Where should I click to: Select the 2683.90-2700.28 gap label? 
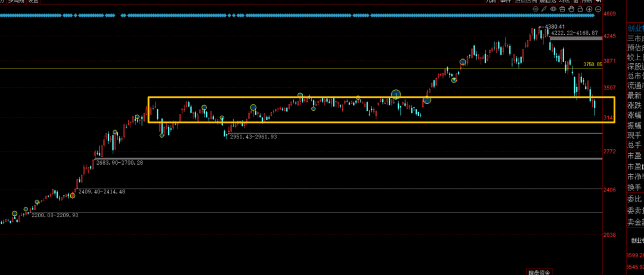119,163
